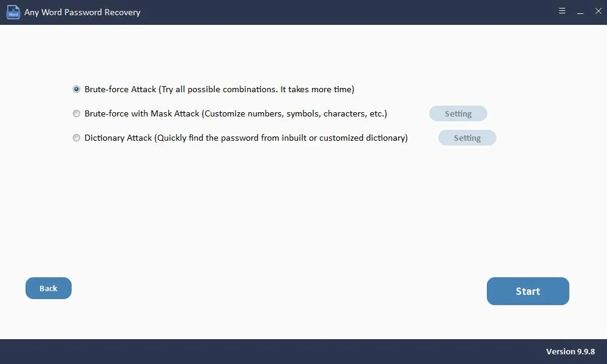Click the Back button
607x364 pixels.
coord(48,288)
